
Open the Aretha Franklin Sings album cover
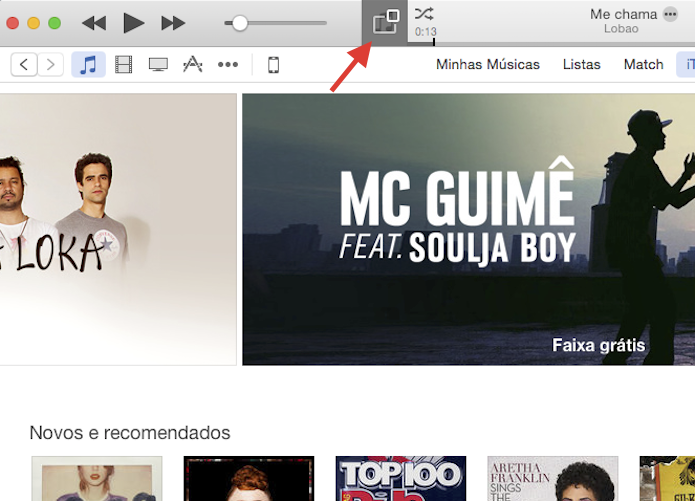553,478
